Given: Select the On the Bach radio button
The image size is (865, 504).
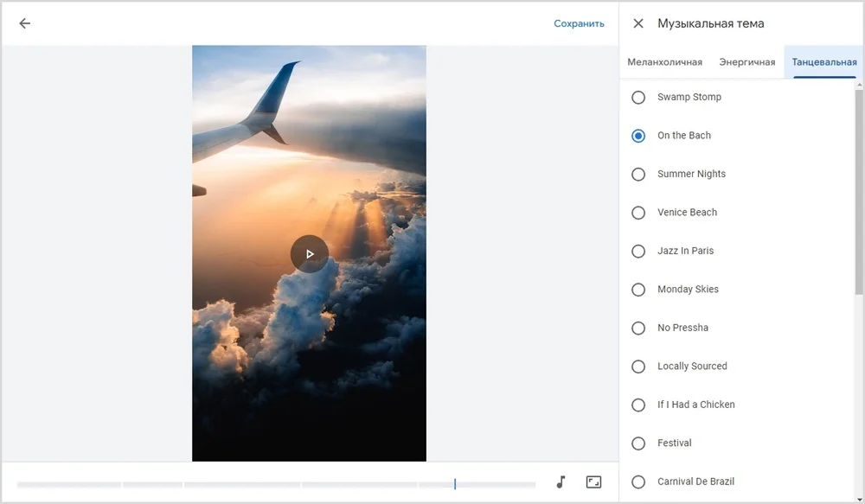Looking at the screenshot, I should 638,136.
